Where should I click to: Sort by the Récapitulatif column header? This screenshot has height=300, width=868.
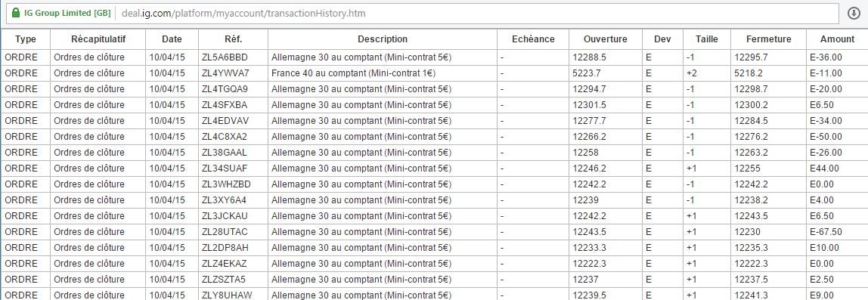[x=98, y=39]
